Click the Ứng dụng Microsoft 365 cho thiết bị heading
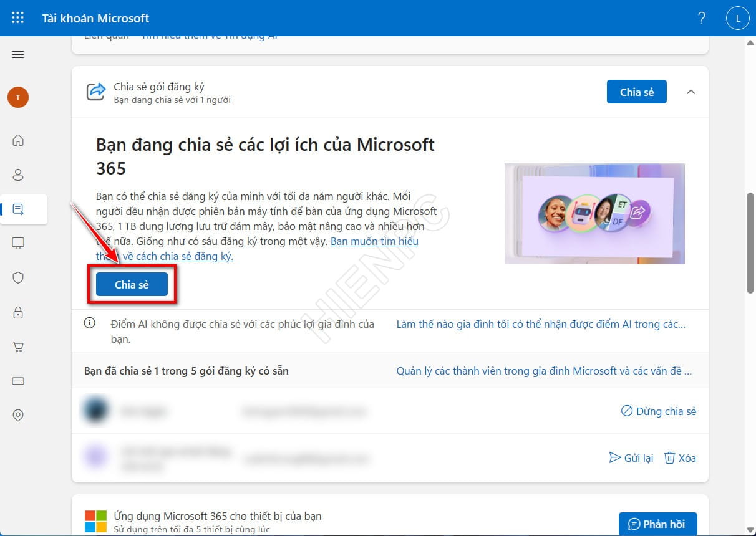Screen dimensions: 756x536 click(x=218, y=516)
